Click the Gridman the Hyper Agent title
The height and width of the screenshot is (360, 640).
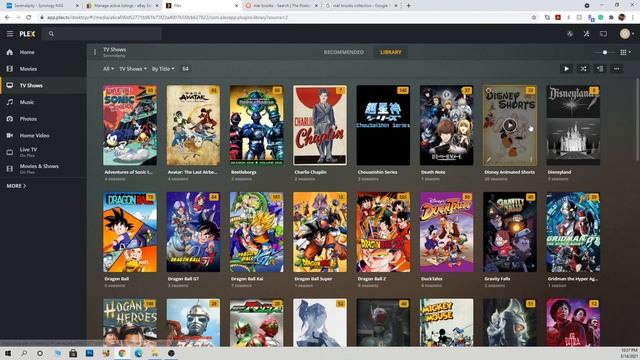572,279
